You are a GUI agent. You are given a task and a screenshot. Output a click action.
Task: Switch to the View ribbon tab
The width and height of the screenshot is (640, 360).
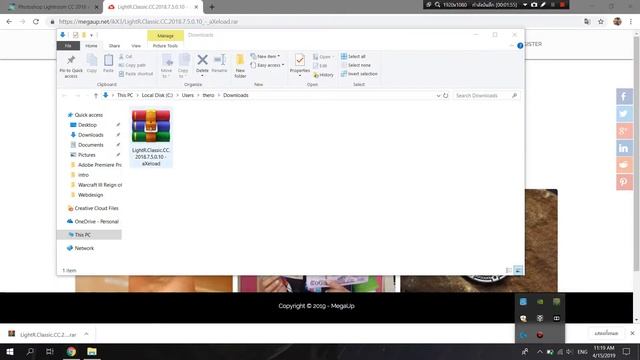tap(136, 46)
